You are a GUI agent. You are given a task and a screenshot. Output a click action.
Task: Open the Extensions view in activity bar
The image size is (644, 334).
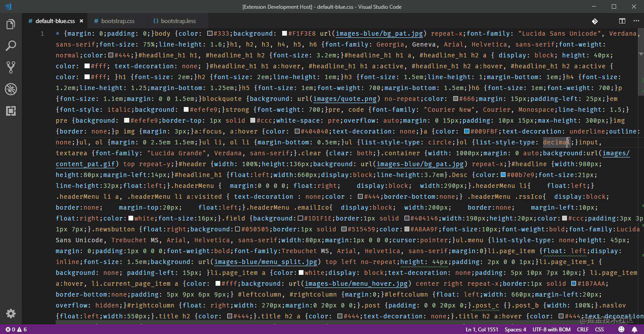click(x=11, y=111)
